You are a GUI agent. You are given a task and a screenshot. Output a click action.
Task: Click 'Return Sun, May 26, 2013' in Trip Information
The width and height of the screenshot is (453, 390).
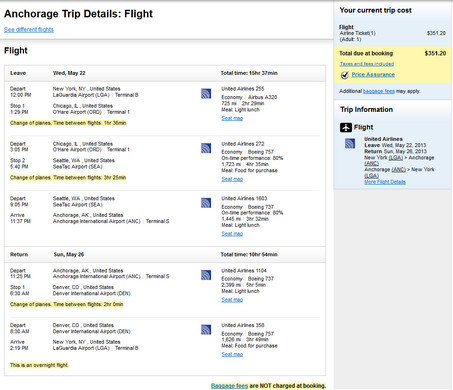tap(395, 151)
